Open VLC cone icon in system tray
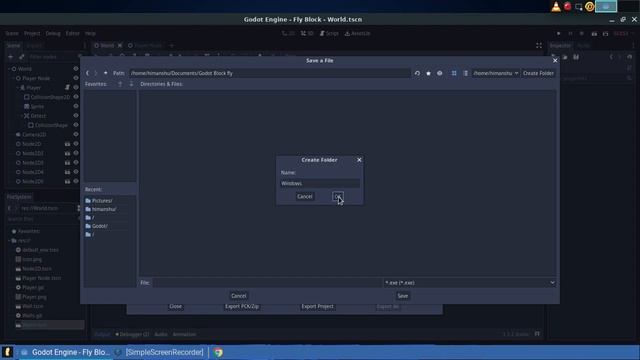 coord(556,7)
